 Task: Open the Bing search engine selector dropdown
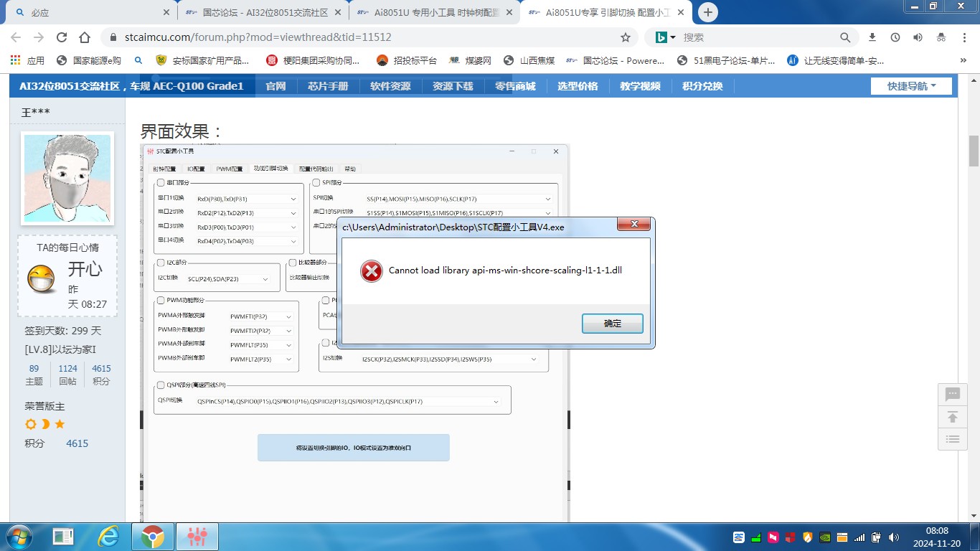(x=667, y=37)
